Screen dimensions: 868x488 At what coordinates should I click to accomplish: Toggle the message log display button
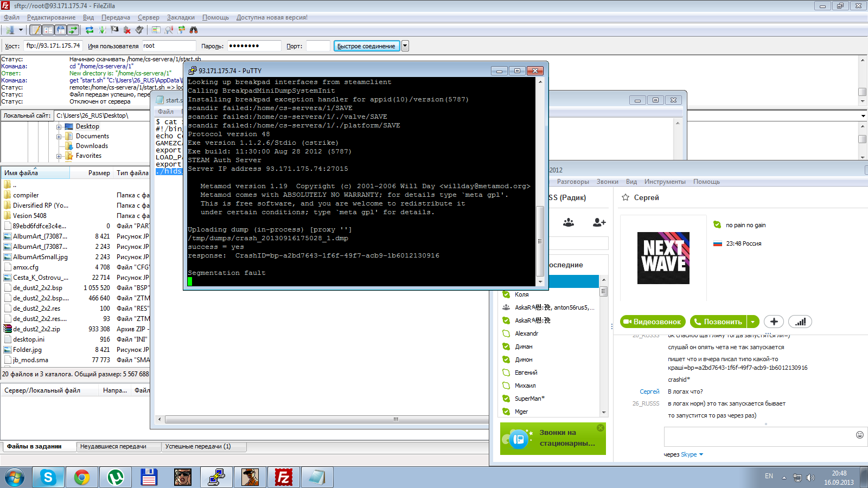[36, 30]
